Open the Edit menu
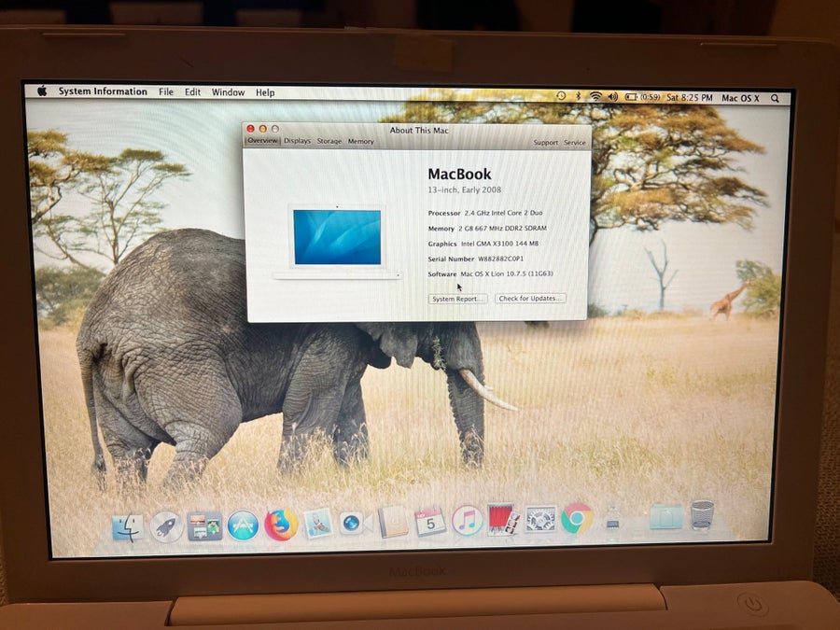Screen dimensions: 840x630 click(x=192, y=91)
